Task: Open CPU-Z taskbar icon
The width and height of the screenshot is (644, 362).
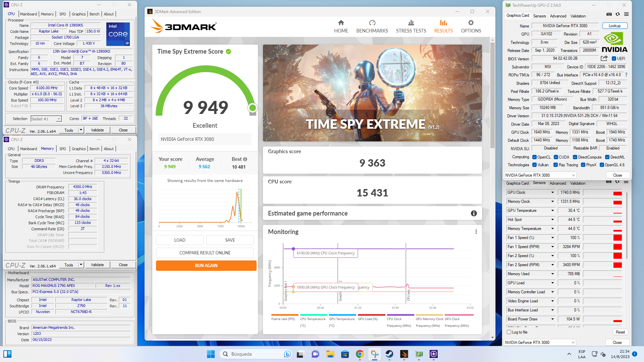Action: [x=433, y=354]
